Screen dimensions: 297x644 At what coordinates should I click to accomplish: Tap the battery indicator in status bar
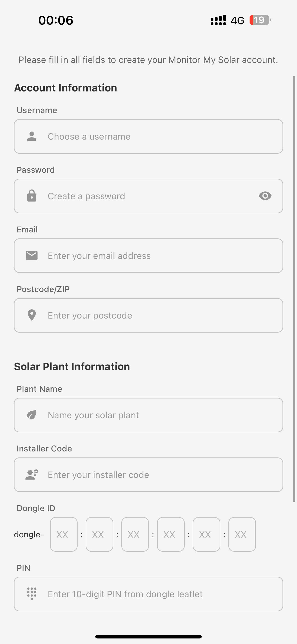pos(260,20)
